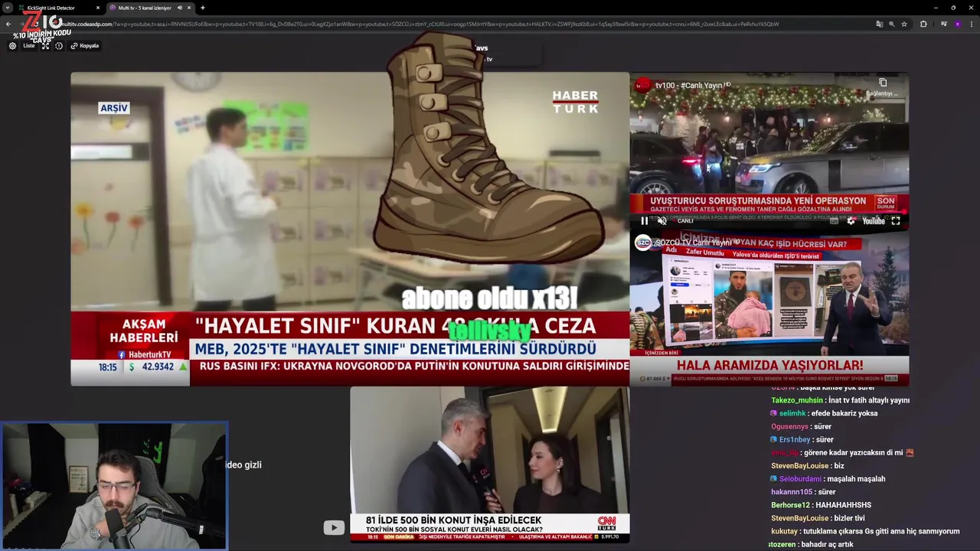The image size is (980, 551).
Task: Click the Habertürk main video stream
Action: coord(350,229)
